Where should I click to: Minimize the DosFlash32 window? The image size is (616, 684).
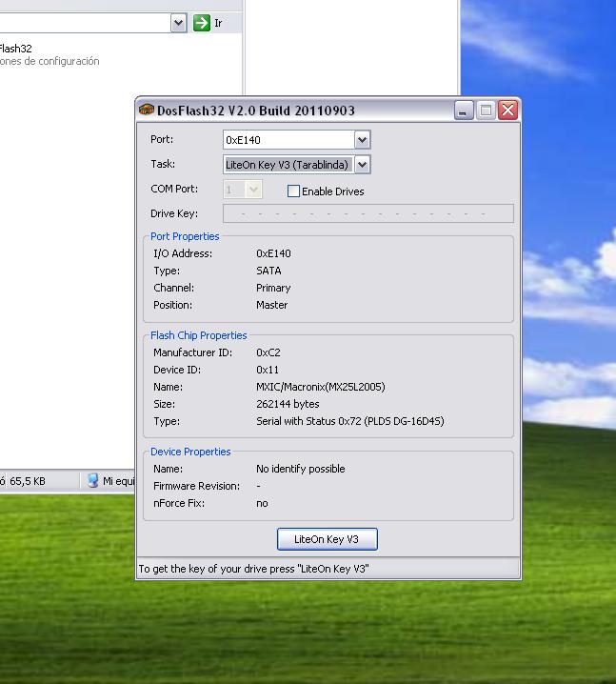point(464,111)
